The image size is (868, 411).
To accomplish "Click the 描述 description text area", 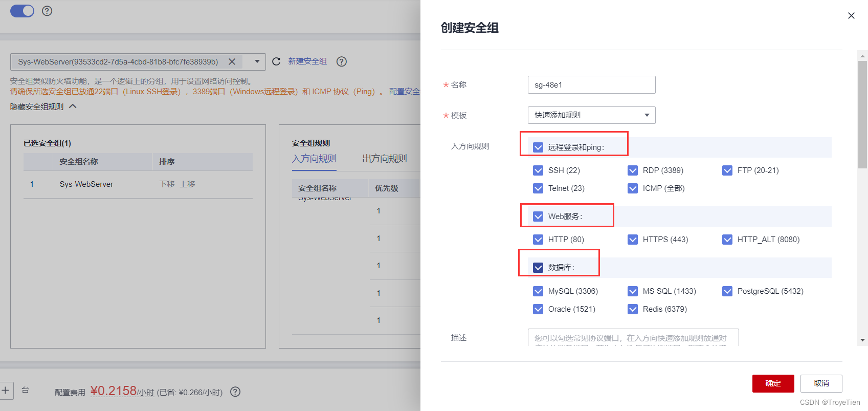I will 633,338.
